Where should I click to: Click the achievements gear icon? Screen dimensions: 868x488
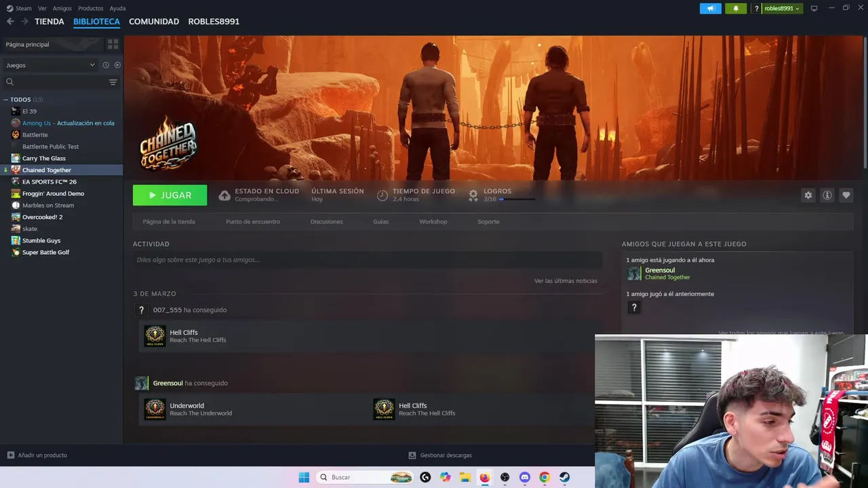click(473, 195)
